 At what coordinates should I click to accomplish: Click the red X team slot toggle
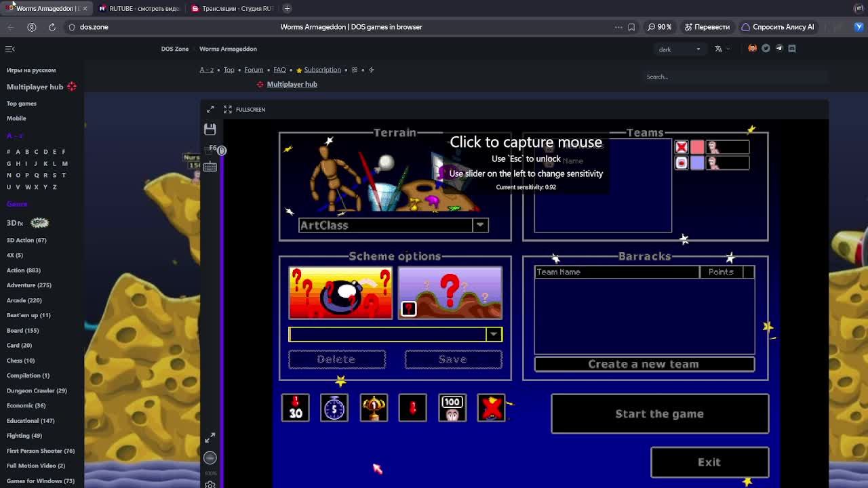[x=682, y=147]
